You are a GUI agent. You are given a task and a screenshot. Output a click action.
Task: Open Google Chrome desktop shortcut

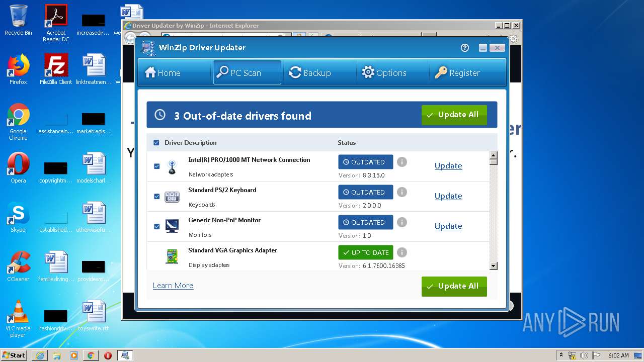coord(18,122)
